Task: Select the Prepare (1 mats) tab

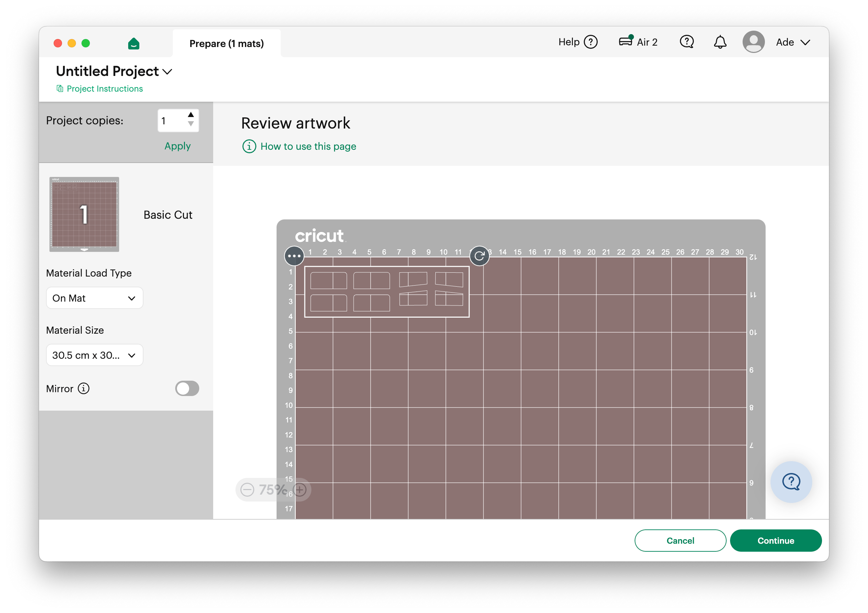Action: click(226, 44)
